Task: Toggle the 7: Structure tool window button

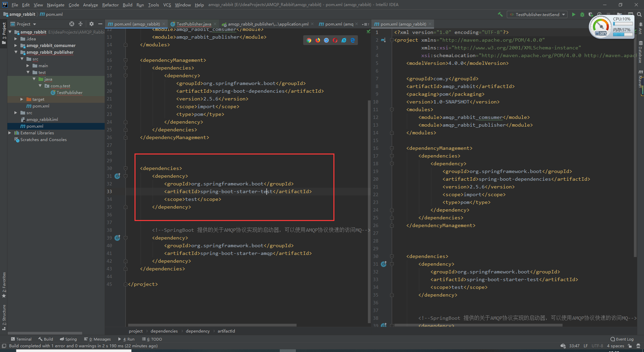Action: [4, 317]
